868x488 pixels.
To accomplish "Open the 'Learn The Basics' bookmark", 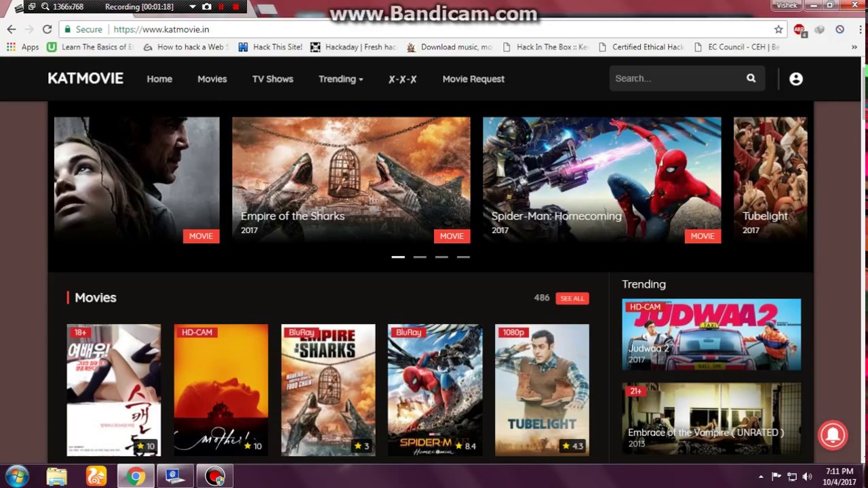I will coord(90,47).
